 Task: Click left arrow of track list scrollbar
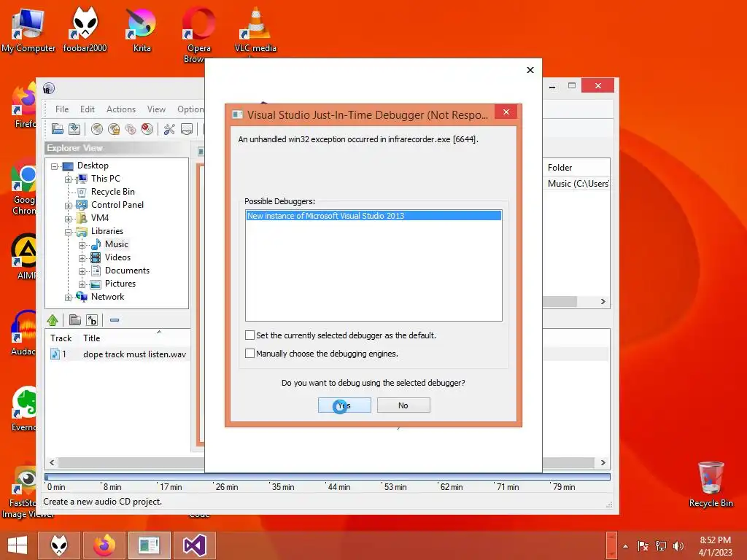coord(52,462)
